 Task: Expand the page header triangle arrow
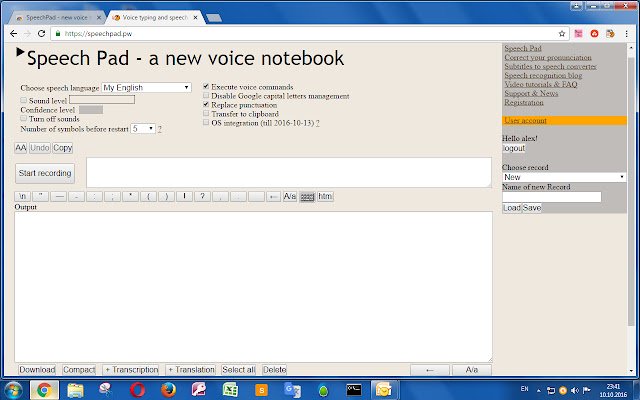tap(20, 52)
